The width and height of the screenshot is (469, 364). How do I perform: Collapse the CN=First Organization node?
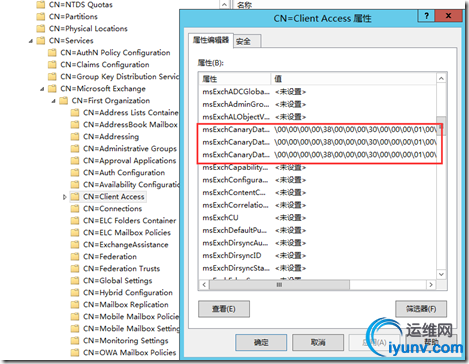point(53,101)
